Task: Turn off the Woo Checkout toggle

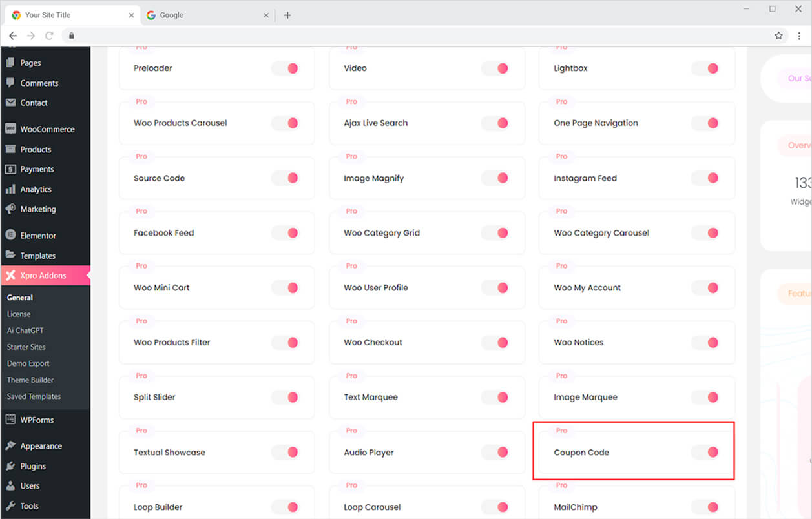Action: click(495, 343)
